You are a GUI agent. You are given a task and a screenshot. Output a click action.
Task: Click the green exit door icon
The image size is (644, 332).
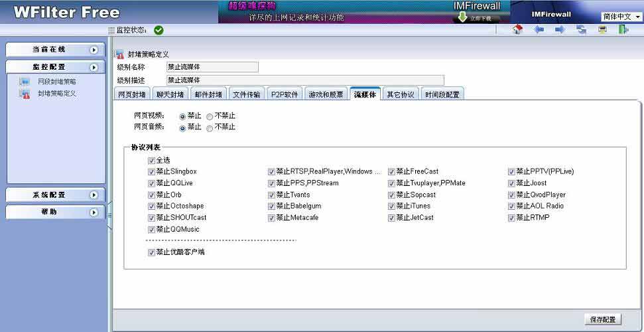pos(623,29)
